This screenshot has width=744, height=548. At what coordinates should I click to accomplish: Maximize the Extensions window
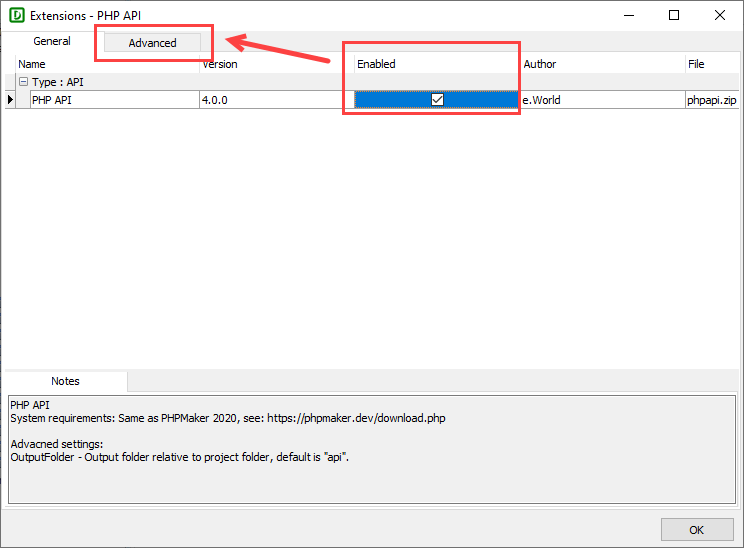[x=673, y=15]
